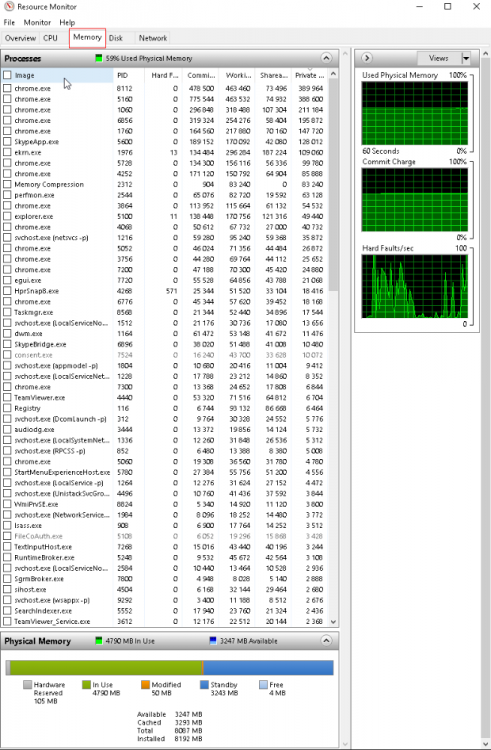This screenshot has height=750, width=491.
Task: Switch to the CPU tab
Action: click(50, 38)
